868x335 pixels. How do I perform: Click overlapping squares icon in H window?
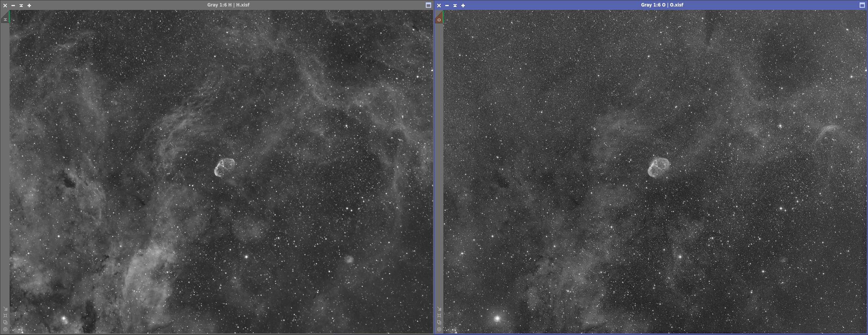click(5, 322)
